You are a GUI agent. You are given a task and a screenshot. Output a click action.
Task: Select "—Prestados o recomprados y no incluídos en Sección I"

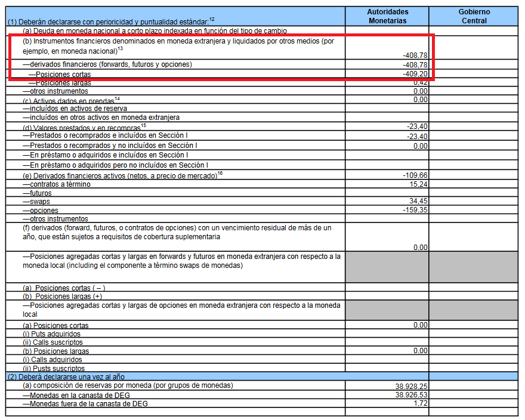point(110,146)
